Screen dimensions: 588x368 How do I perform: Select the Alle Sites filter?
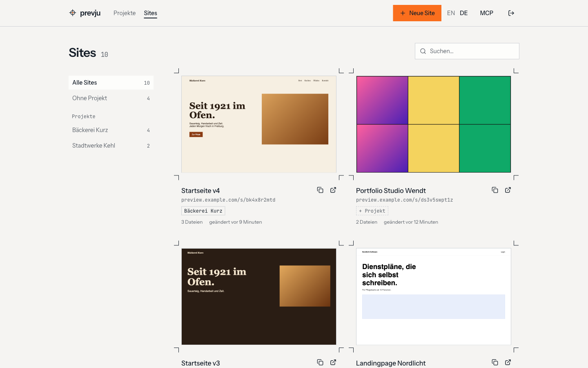click(x=111, y=83)
